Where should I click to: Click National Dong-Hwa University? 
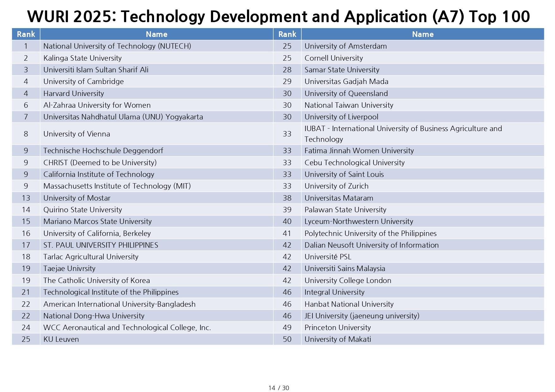click(x=94, y=316)
